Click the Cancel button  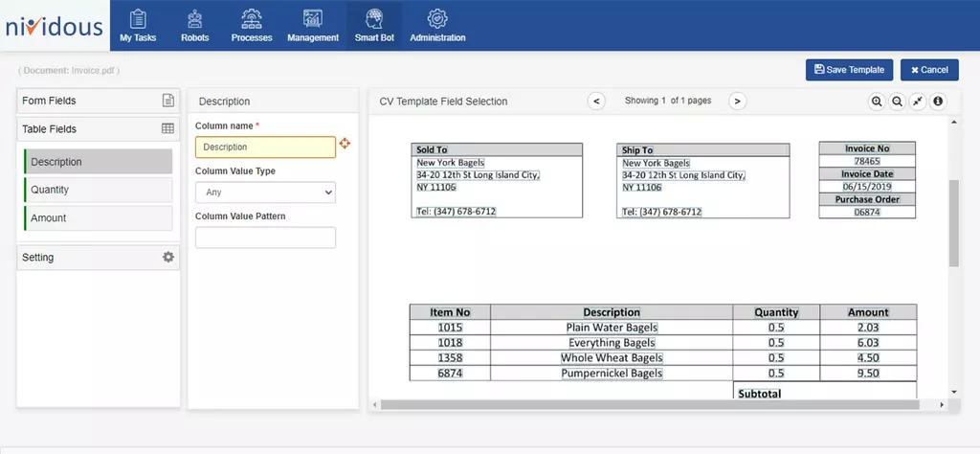coord(929,70)
